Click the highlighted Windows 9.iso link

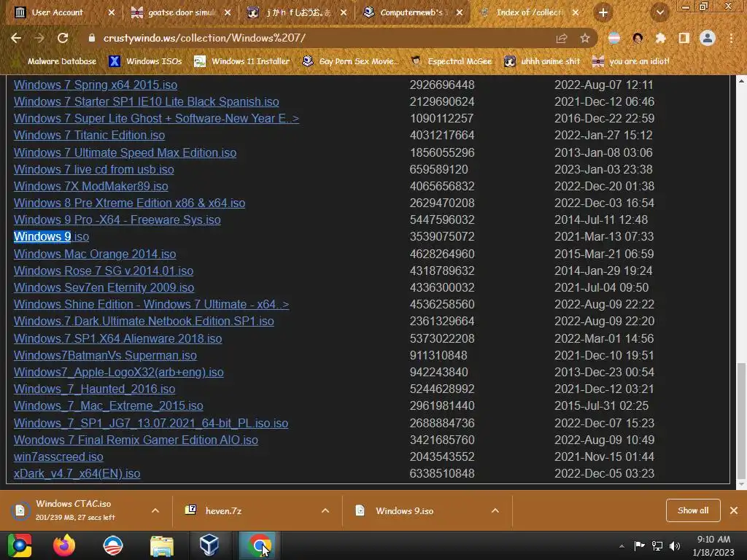[x=51, y=237]
